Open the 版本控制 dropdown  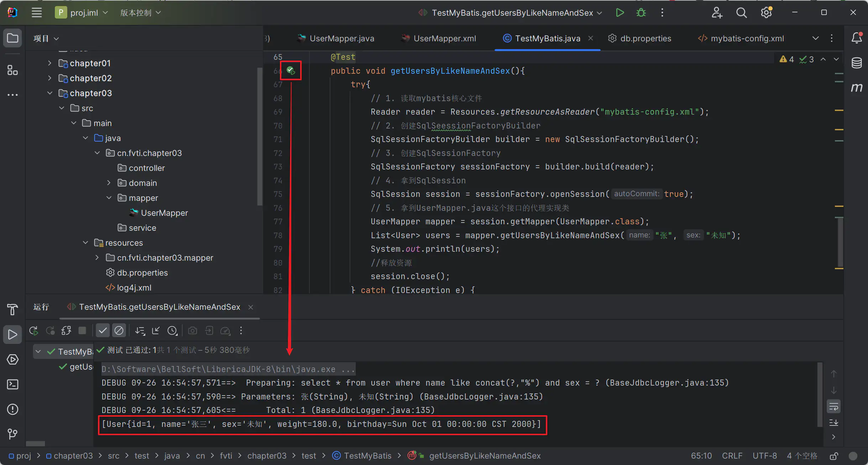141,13
